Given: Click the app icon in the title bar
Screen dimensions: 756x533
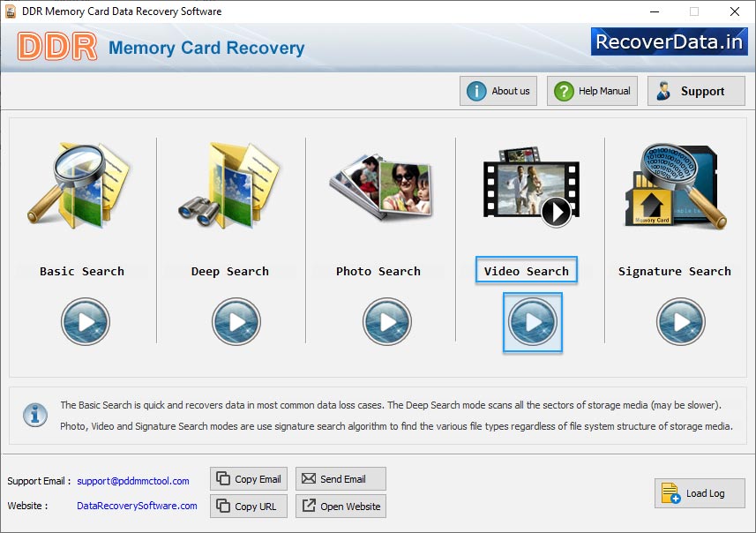Looking at the screenshot, I should click(x=11, y=11).
